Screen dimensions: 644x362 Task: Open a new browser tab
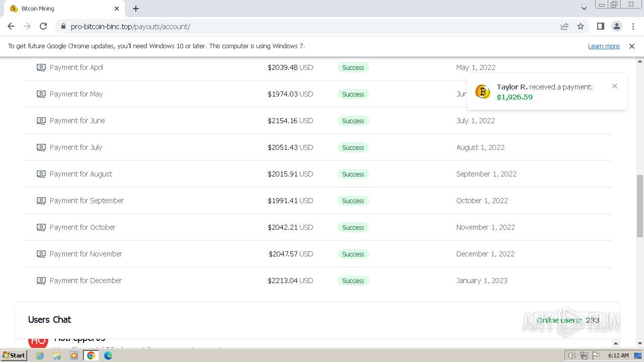[136, 9]
